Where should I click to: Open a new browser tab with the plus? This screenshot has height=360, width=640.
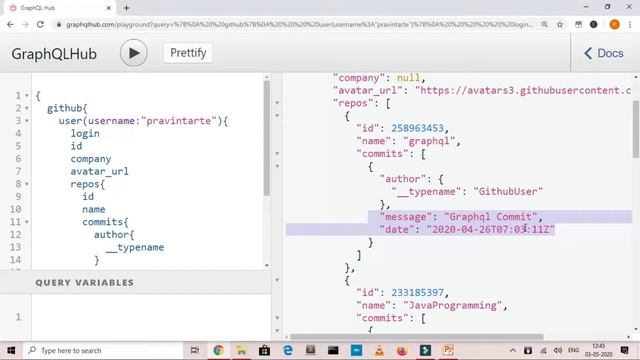127,8
